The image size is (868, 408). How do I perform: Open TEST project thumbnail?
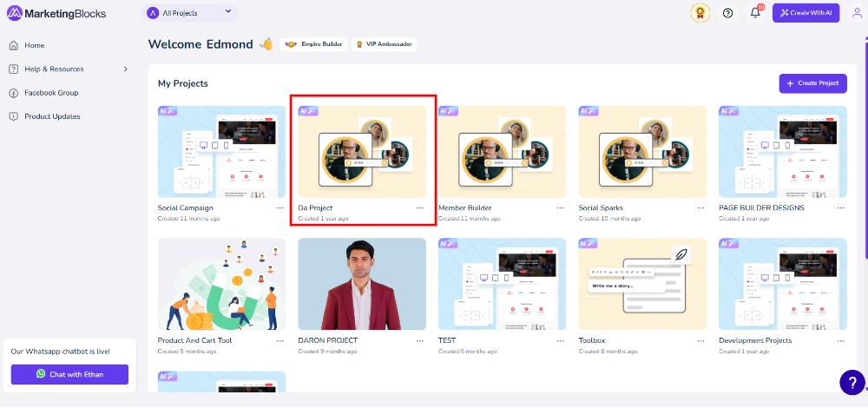(x=502, y=284)
